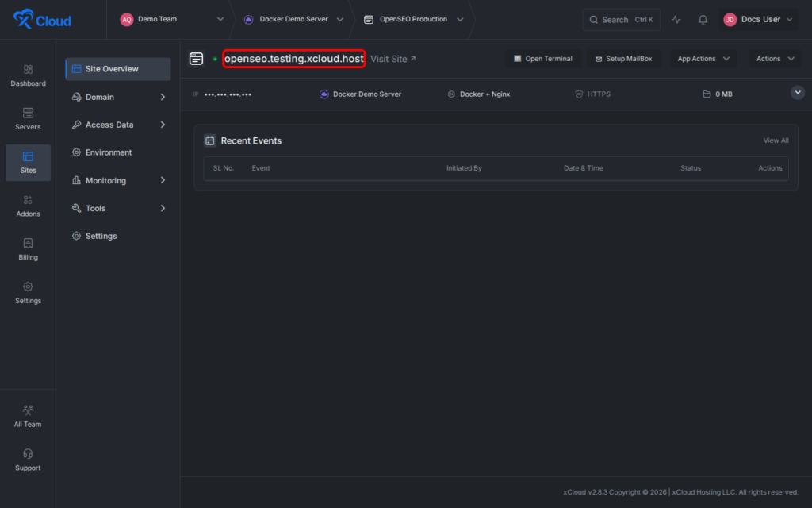
Task: Click View All recent events
Action: [x=776, y=140]
